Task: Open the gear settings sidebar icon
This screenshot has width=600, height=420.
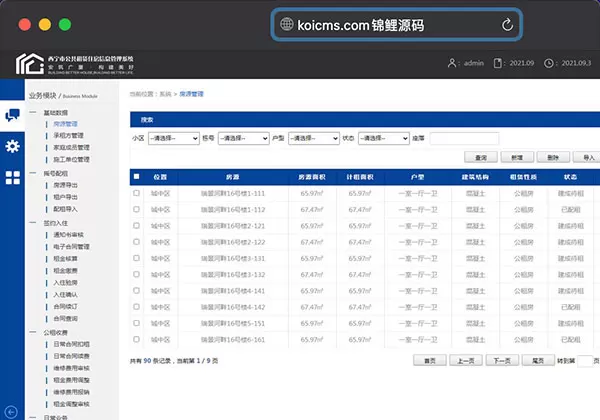Action: tap(12, 146)
